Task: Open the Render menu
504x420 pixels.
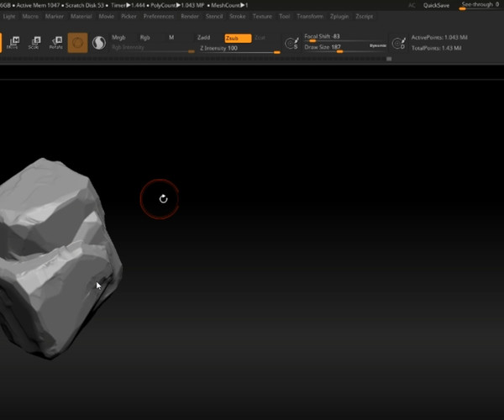Action: coord(190,16)
